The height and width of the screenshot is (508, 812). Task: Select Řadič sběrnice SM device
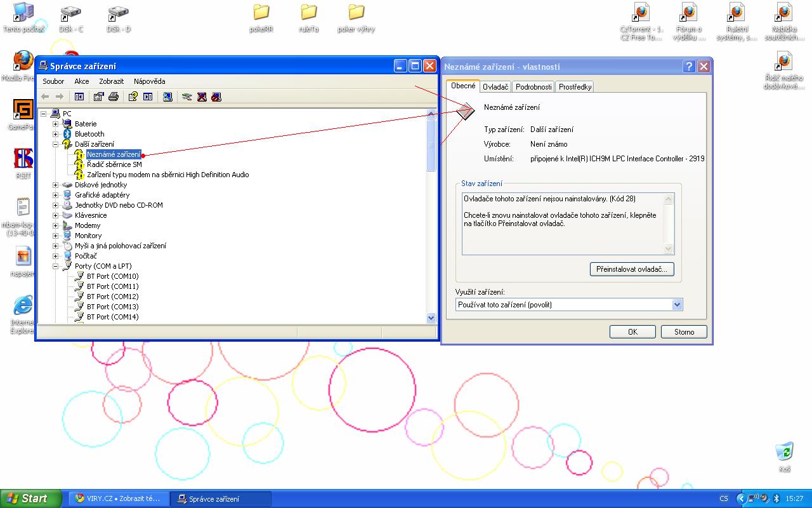coord(114,164)
